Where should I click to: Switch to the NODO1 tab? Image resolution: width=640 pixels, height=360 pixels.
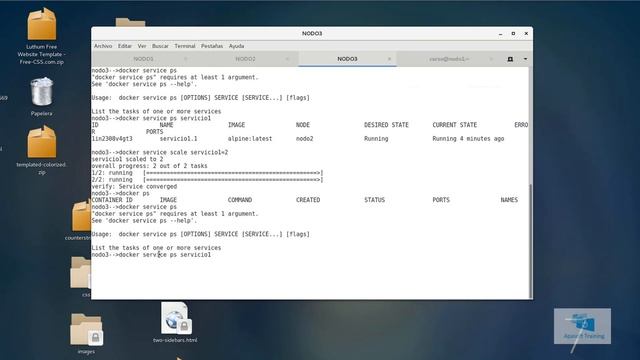click(144, 59)
